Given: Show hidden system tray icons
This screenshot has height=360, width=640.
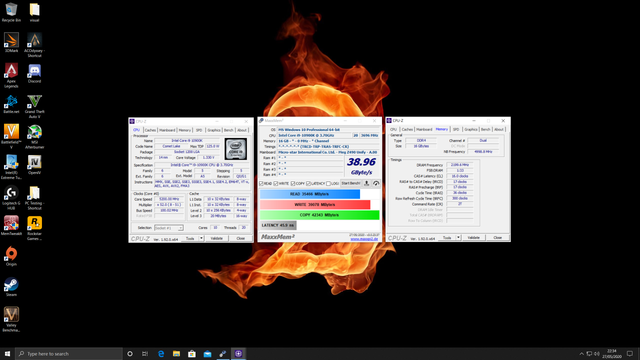Looking at the screenshot, I should tap(581, 353).
